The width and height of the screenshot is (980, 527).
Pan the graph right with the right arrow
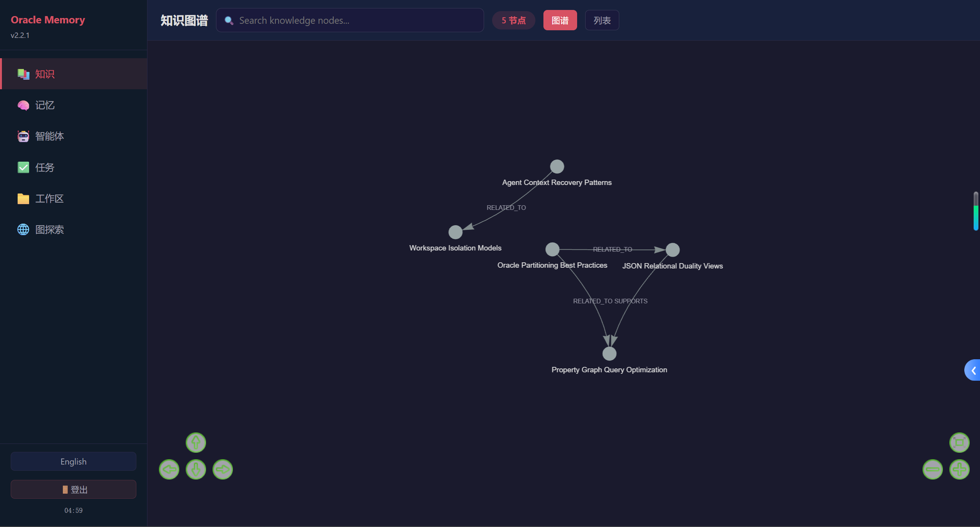tap(223, 469)
